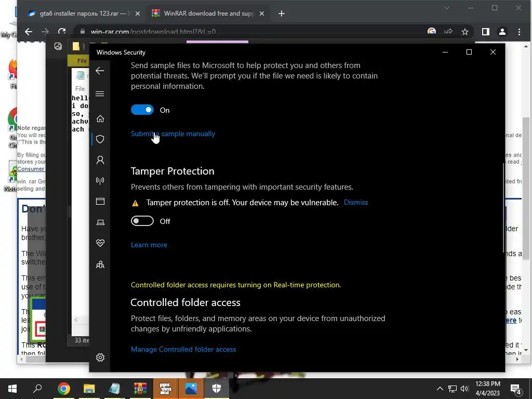532x399 pixels.
Task: Close the WinRAR download tab
Action: coord(262,14)
